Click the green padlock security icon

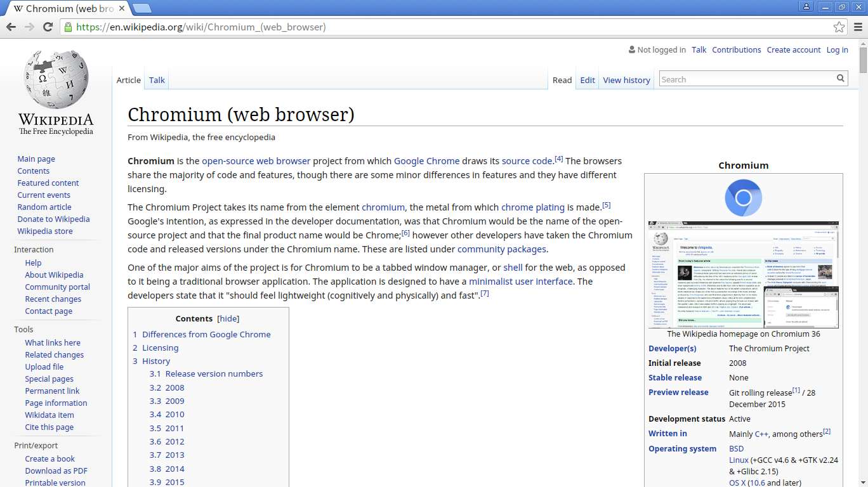[x=68, y=27]
